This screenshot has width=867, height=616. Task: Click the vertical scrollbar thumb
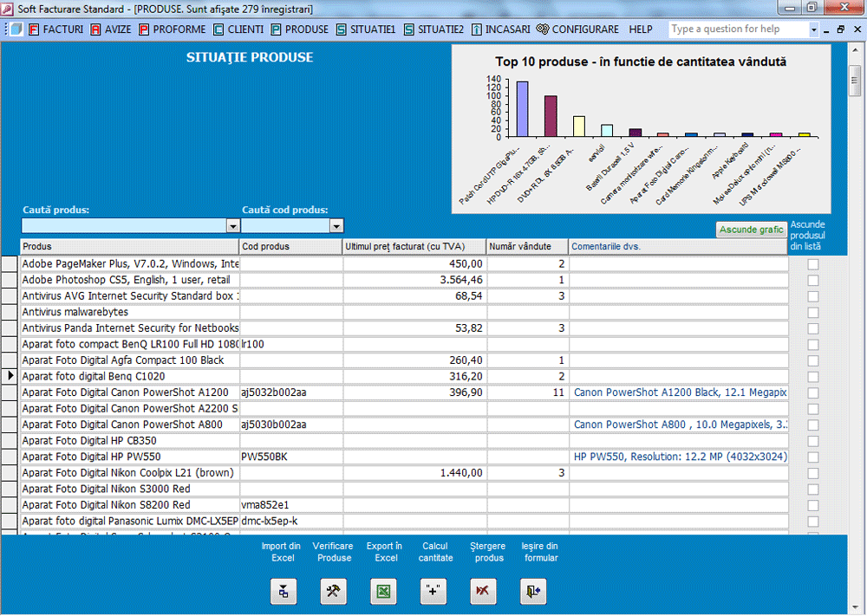coord(855,81)
